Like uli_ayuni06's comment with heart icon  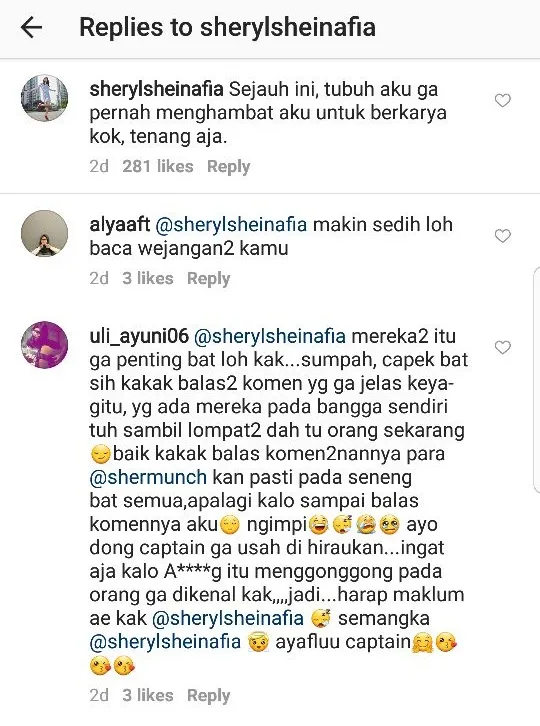point(502,347)
